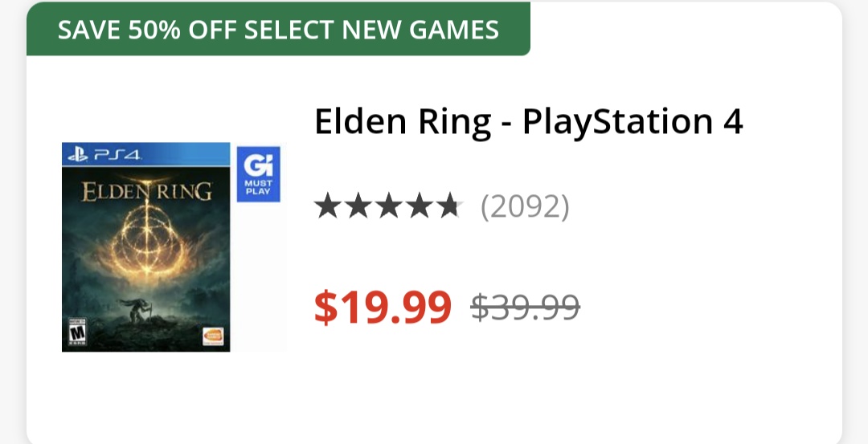Click the ELDEN RING logo text on the box art
This screenshot has height=444, width=868.
coord(146,192)
